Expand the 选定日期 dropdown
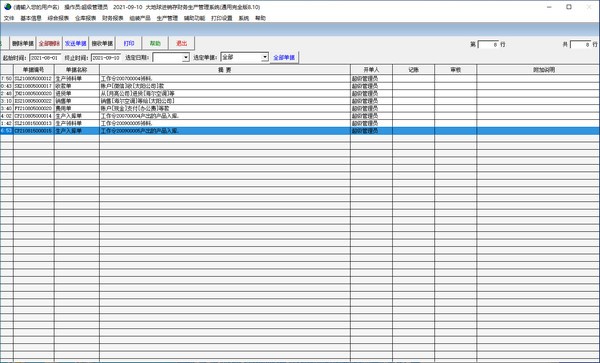The height and width of the screenshot is (363, 600). pyautogui.click(x=186, y=58)
